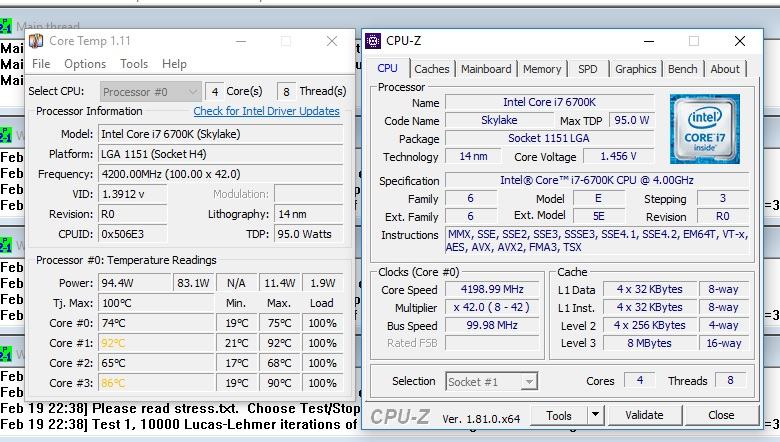This screenshot has width=780, height=442.
Task: Click the Max TDP value '95.0 W'
Action: pyautogui.click(x=631, y=120)
